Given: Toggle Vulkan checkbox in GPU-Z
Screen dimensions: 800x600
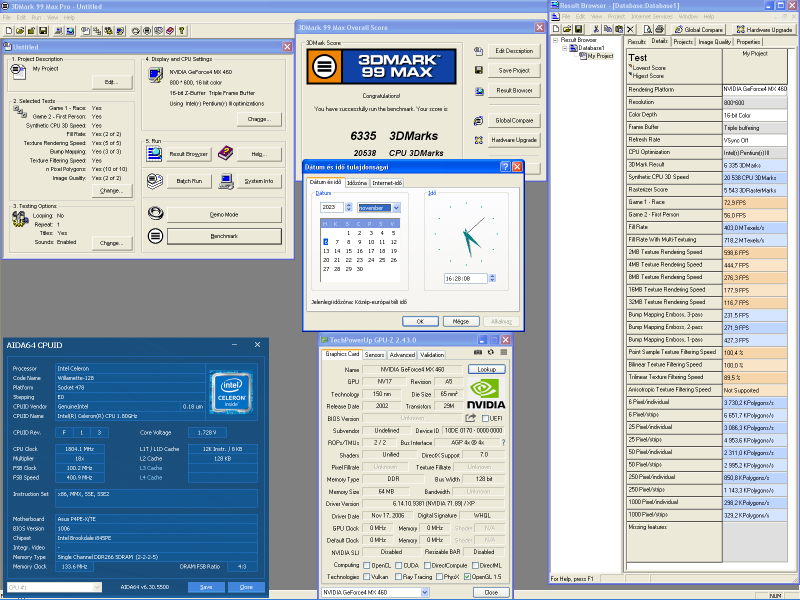Looking at the screenshot, I should [366, 577].
